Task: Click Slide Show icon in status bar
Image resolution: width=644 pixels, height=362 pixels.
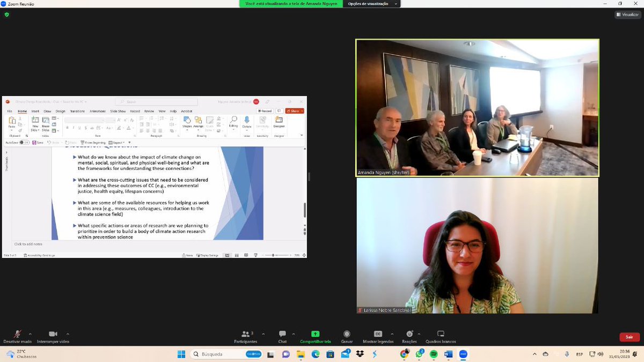Action: [x=255, y=255]
